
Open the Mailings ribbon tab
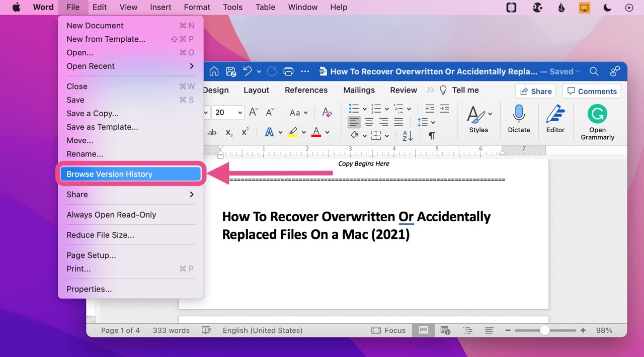(359, 90)
